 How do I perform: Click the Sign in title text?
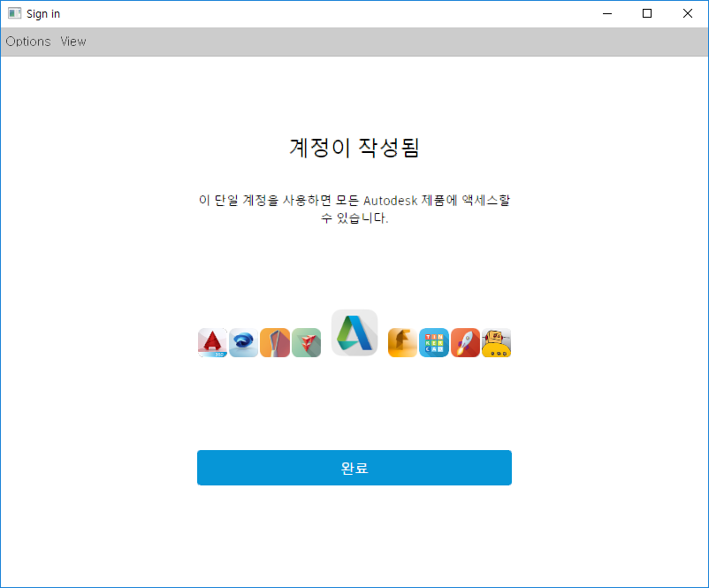[43, 14]
